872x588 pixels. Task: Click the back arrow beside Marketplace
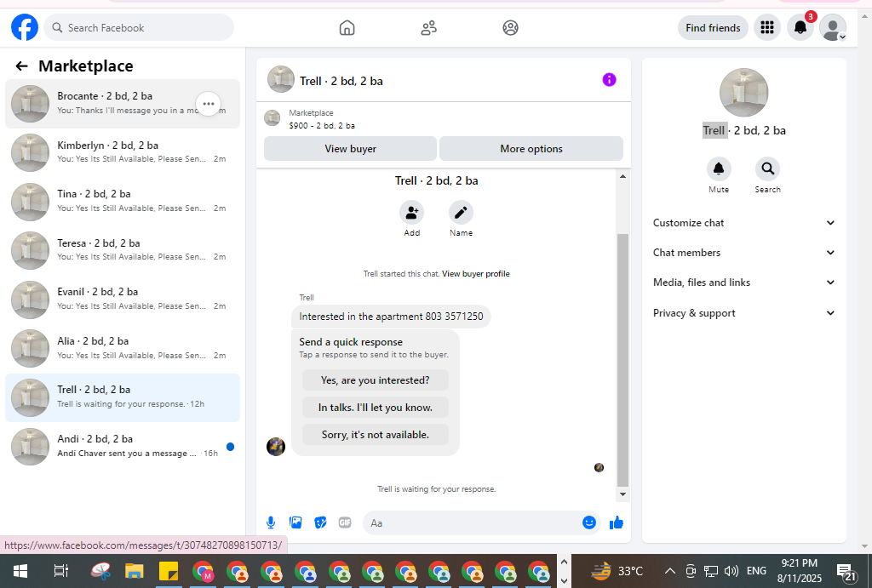pyautogui.click(x=21, y=66)
